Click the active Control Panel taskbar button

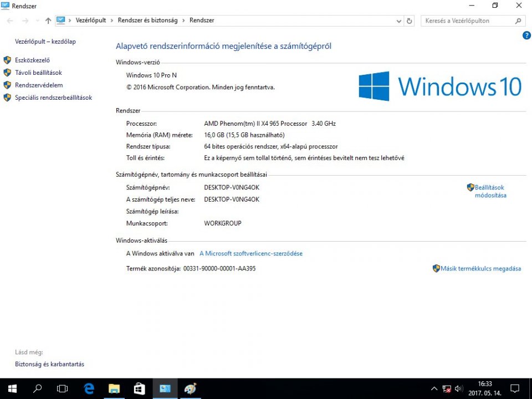coord(165,389)
